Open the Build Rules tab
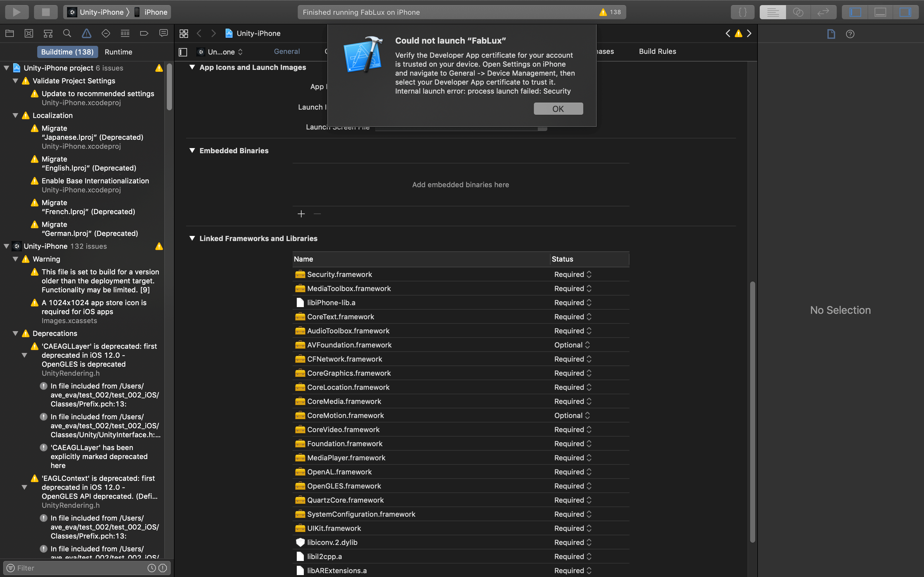The width and height of the screenshot is (924, 577). point(657,52)
